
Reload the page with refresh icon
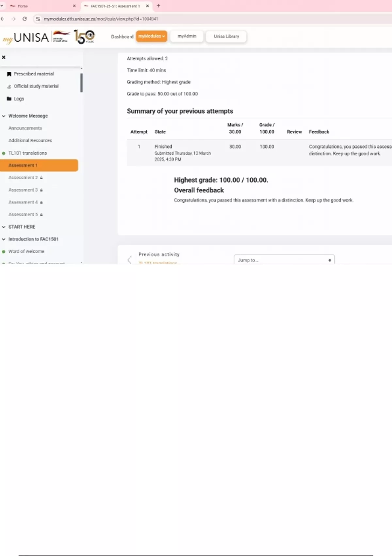click(x=24, y=19)
